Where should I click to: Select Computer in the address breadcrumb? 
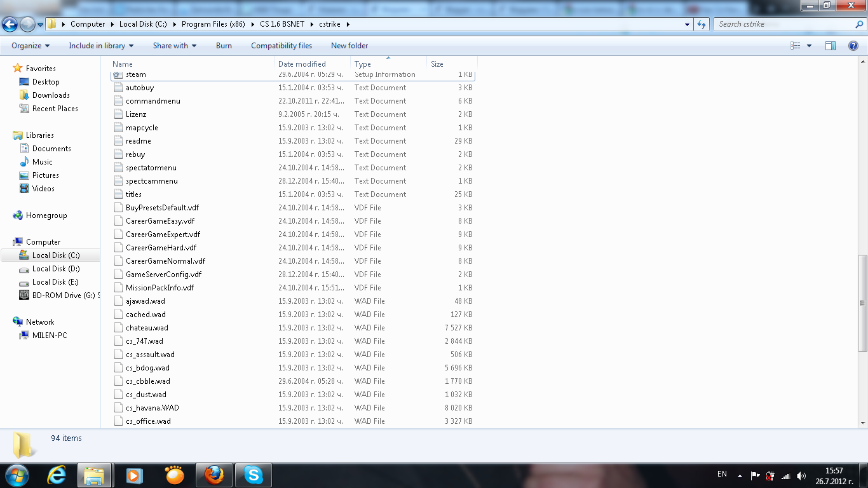(88, 24)
